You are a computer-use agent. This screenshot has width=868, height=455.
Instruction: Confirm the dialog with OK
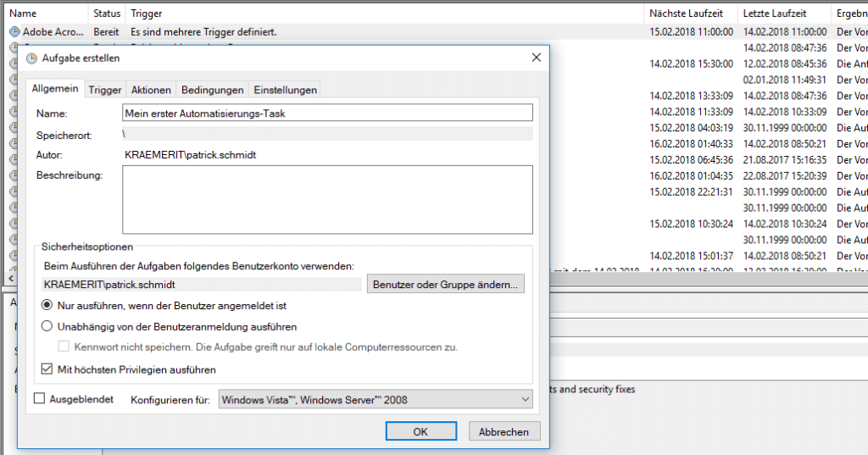tap(420, 431)
